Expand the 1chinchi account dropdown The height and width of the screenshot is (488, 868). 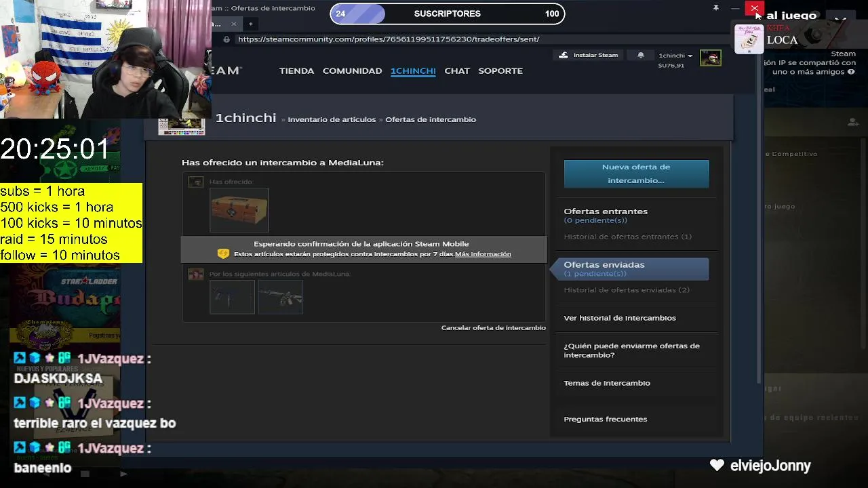pos(675,56)
